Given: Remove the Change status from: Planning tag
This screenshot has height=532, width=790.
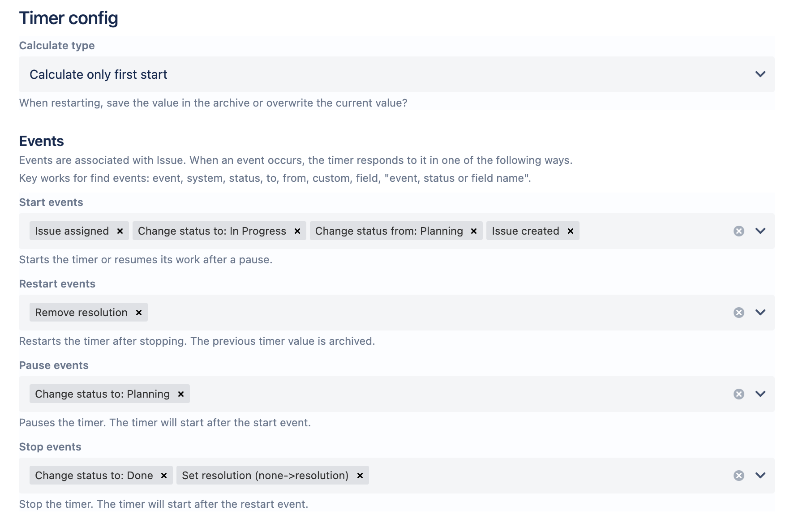Looking at the screenshot, I should click(x=474, y=231).
